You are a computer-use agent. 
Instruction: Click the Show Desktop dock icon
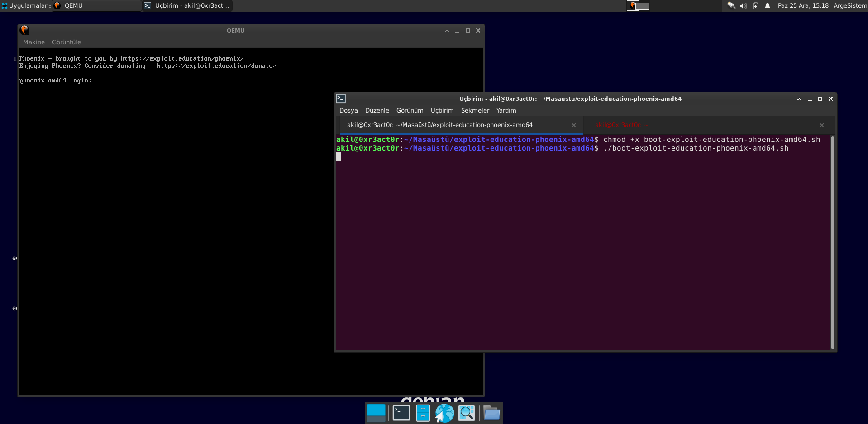(376, 413)
